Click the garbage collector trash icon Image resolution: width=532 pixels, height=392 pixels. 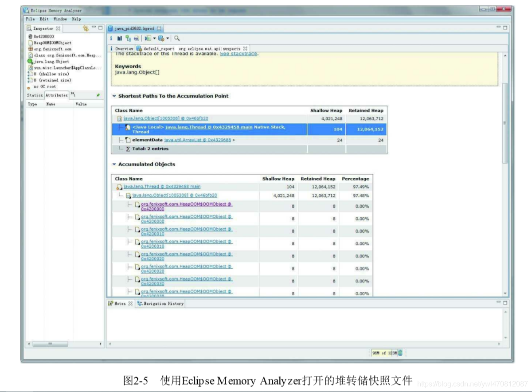(400, 353)
